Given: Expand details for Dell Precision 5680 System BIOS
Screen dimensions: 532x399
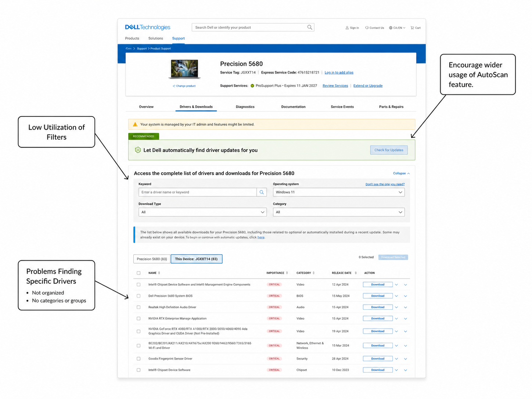Looking at the screenshot, I should [x=406, y=296].
